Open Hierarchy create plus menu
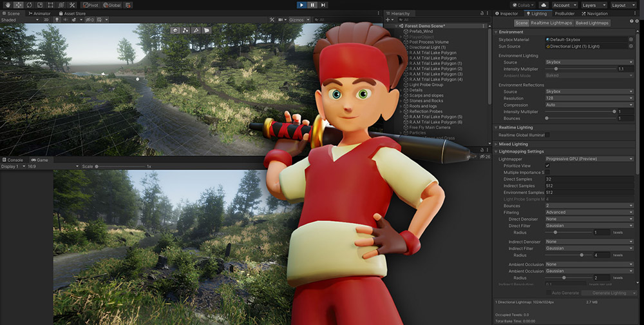The image size is (644, 325). coord(390,20)
